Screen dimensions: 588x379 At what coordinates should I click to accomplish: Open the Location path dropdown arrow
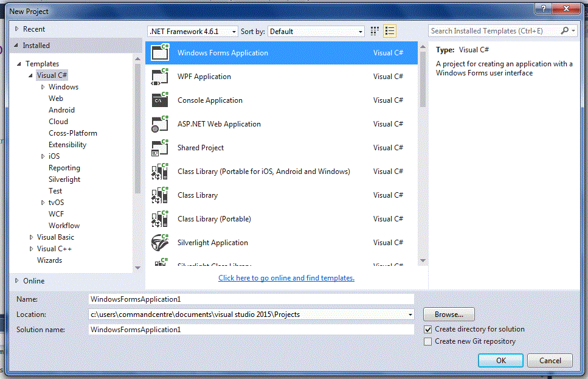click(410, 315)
